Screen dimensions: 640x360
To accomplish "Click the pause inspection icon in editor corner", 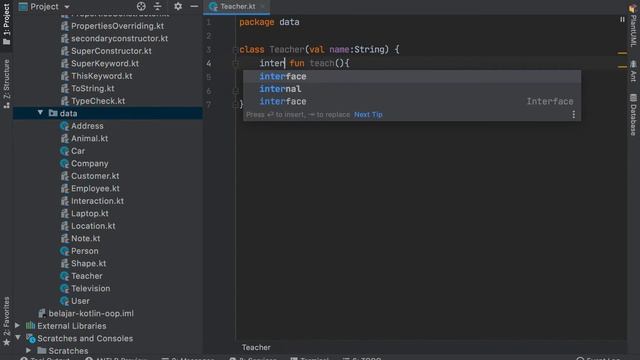I will (x=622, y=19).
